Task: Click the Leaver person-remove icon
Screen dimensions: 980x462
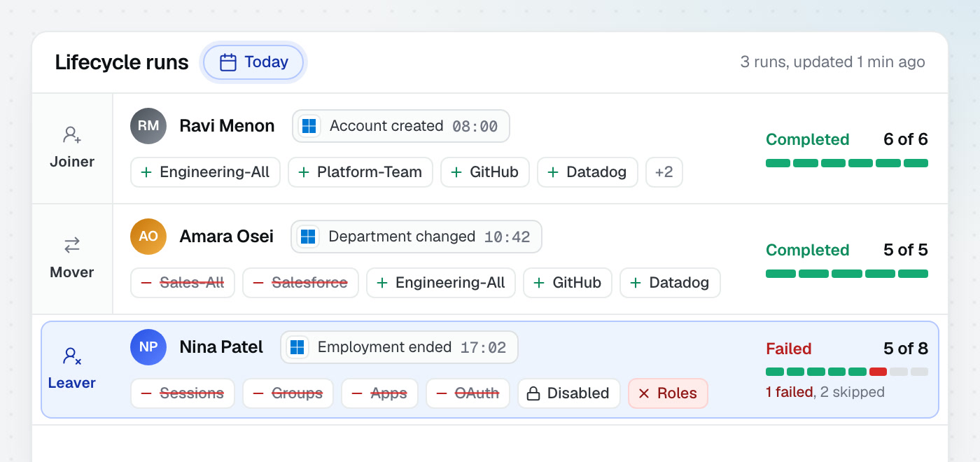Action: click(72, 356)
